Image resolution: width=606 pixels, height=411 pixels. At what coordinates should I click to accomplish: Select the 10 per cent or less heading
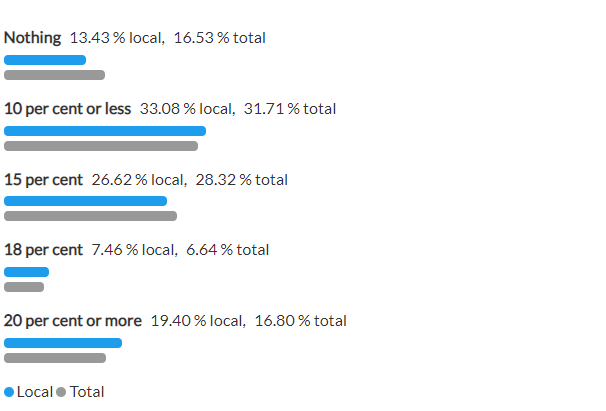point(68,109)
